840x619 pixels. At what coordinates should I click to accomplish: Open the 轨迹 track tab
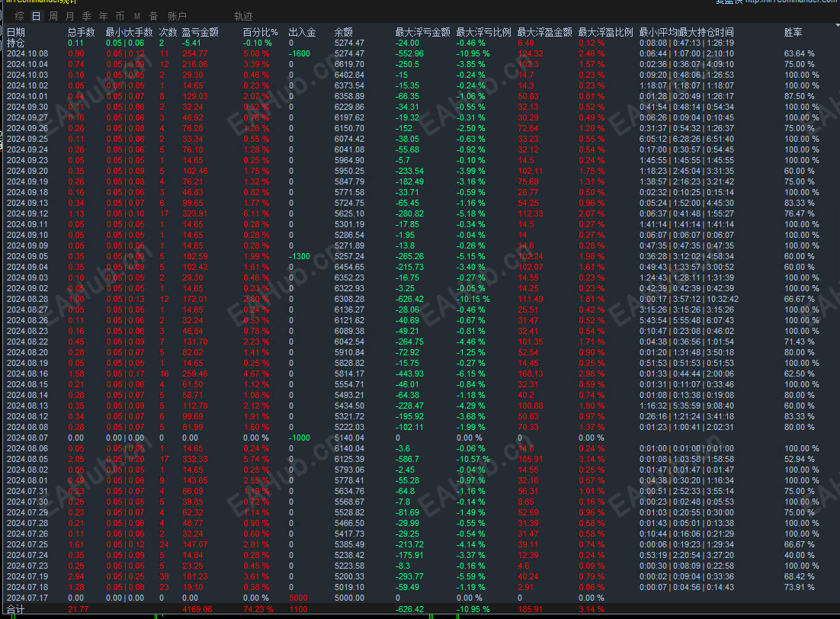click(243, 16)
